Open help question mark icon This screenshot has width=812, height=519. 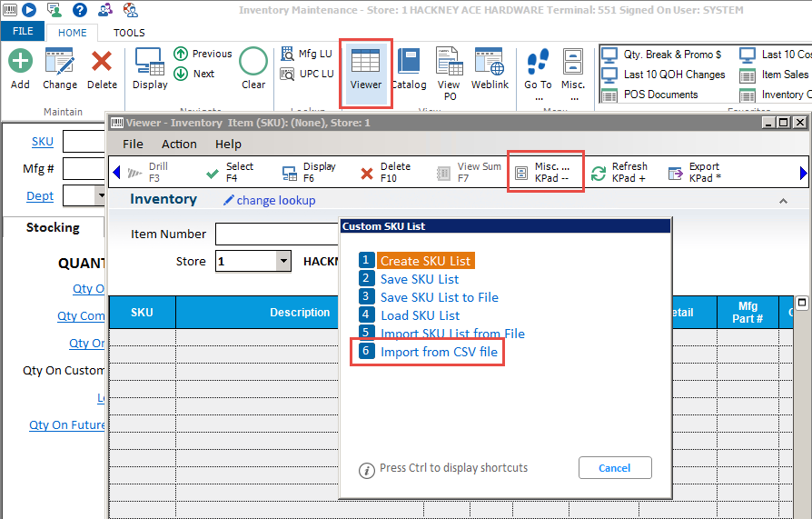pyautogui.click(x=79, y=9)
